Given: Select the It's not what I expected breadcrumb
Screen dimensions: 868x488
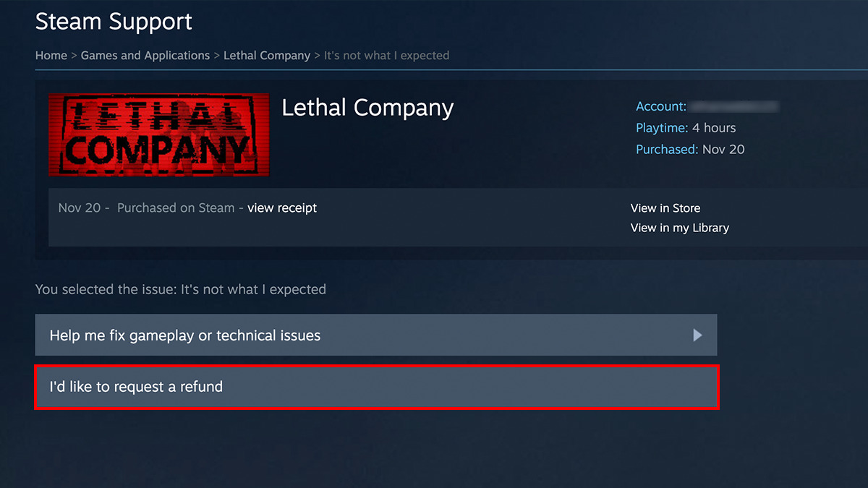Looking at the screenshot, I should pyautogui.click(x=386, y=55).
